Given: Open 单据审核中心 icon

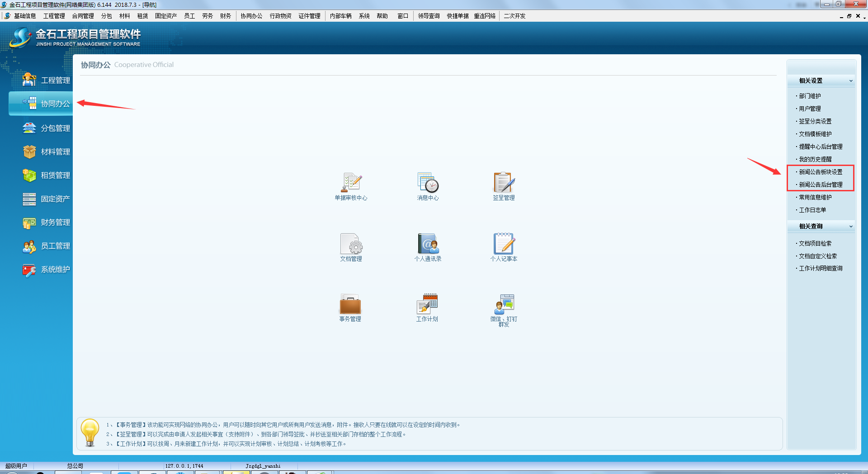Looking at the screenshot, I should point(351,182).
